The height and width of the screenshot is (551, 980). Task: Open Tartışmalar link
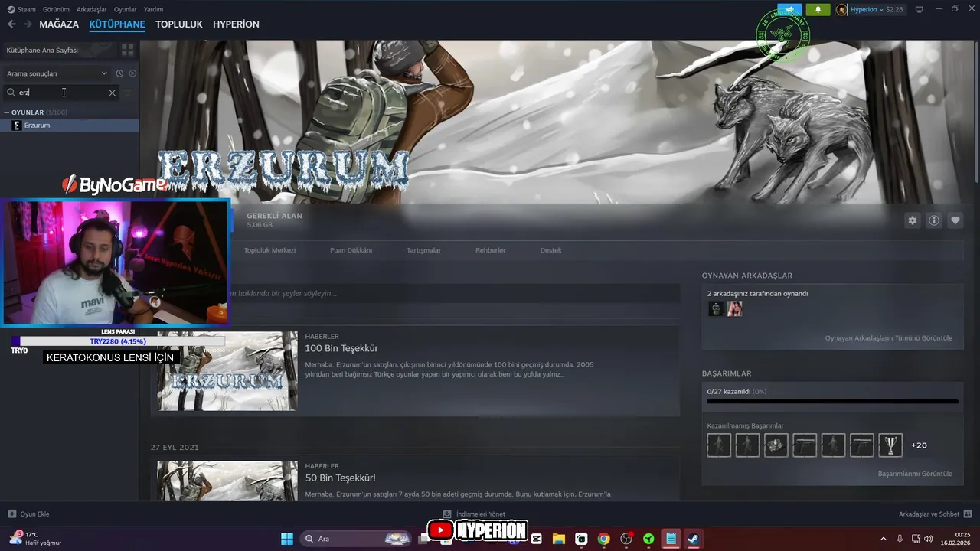[423, 250]
